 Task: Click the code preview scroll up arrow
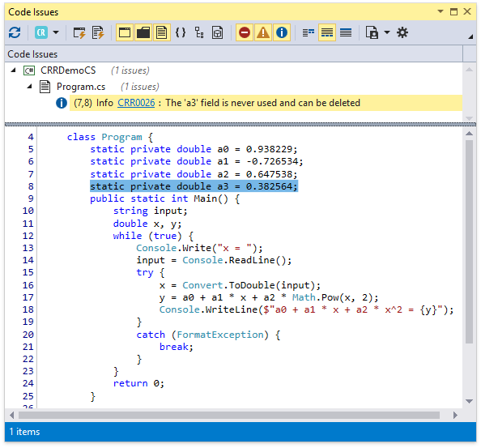(x=469, y=134)
